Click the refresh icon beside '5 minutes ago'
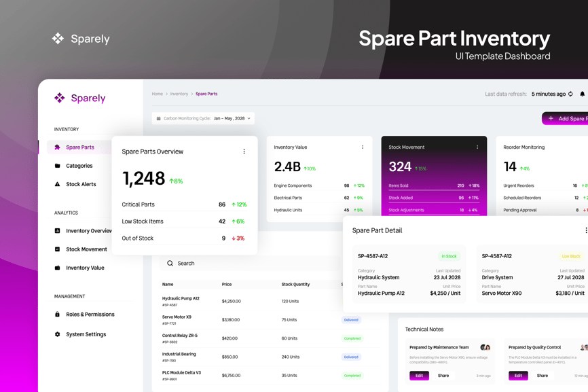This screenshot has width=588, height=392. click(x=570, y=94)
